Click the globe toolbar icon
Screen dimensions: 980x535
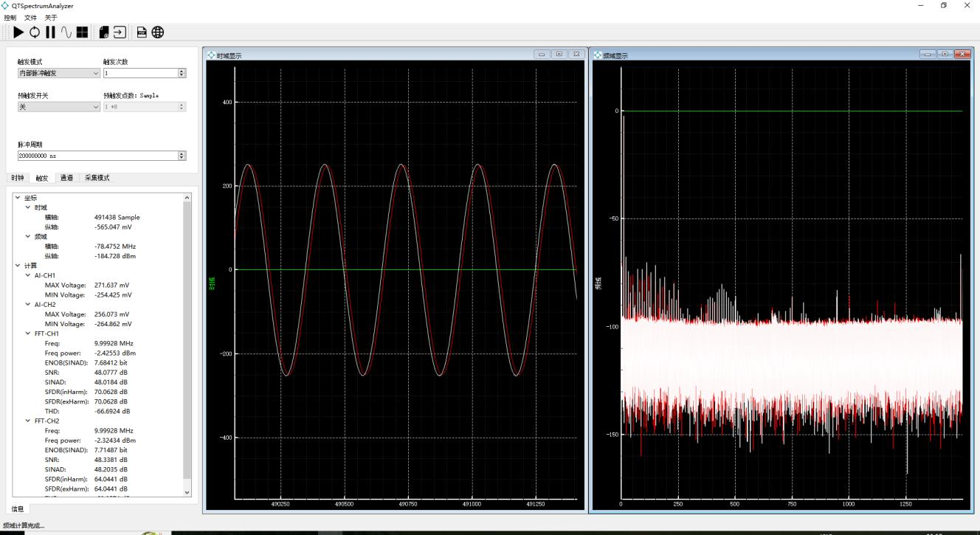click(158, 32)
